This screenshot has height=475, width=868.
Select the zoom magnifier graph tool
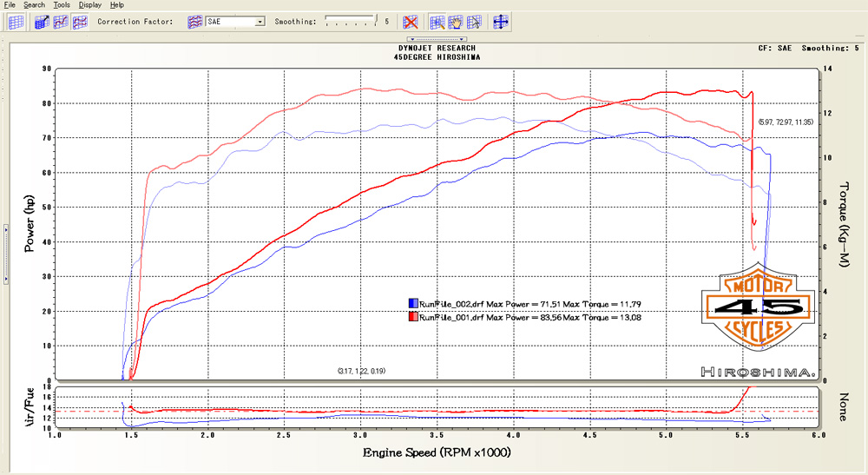pos(437,22)
